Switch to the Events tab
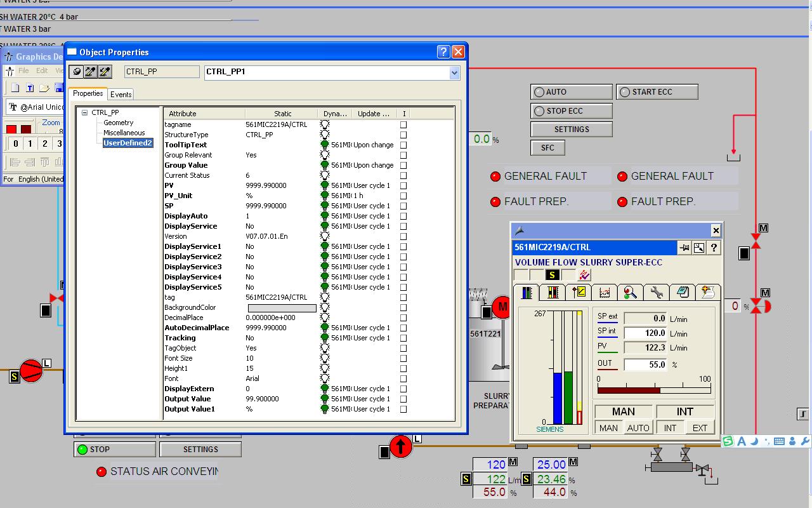812x508 pixels. click(121, 94)
